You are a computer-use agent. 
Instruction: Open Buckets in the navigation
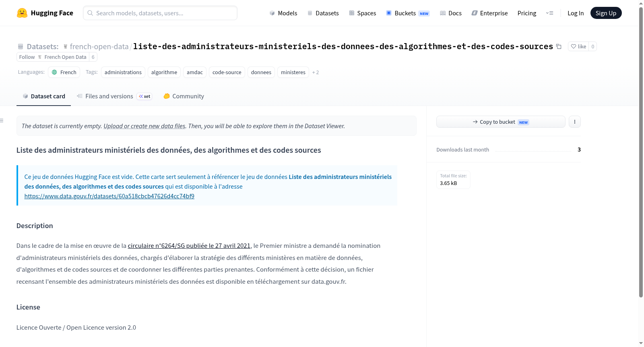[408, 13]
